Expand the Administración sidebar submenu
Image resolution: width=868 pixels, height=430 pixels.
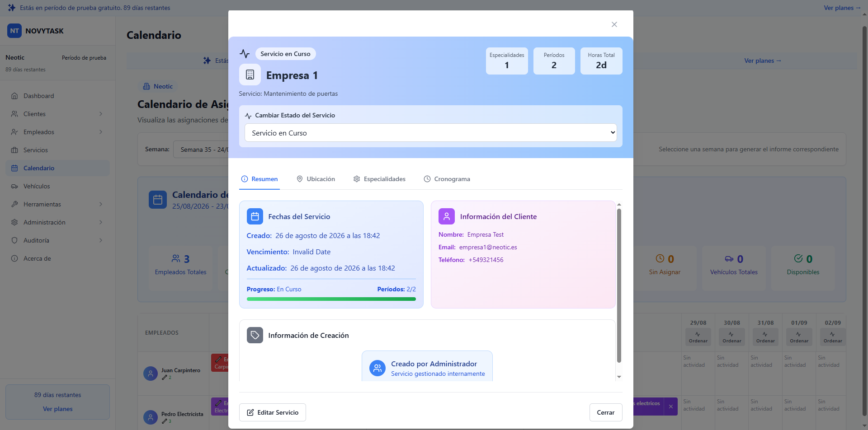[x=101, y=222]
